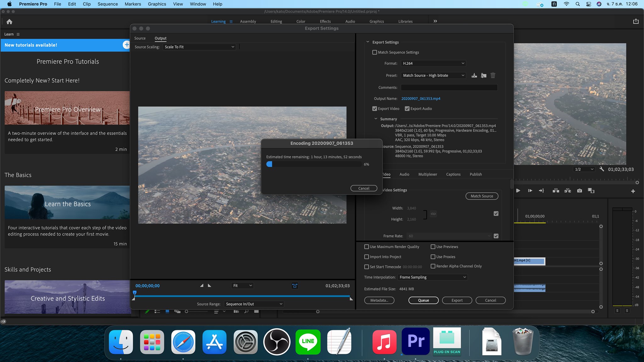This screenshot has width=644, height=362.
Task: Click the Set Out Point marker icon
Action: tap(209, 286)
